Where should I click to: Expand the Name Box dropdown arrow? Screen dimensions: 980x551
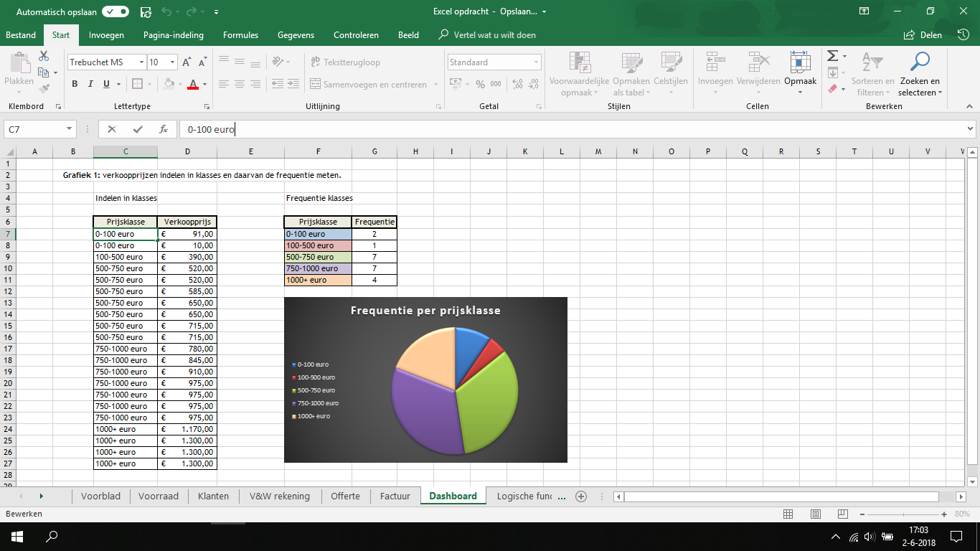tap(70, 129)
